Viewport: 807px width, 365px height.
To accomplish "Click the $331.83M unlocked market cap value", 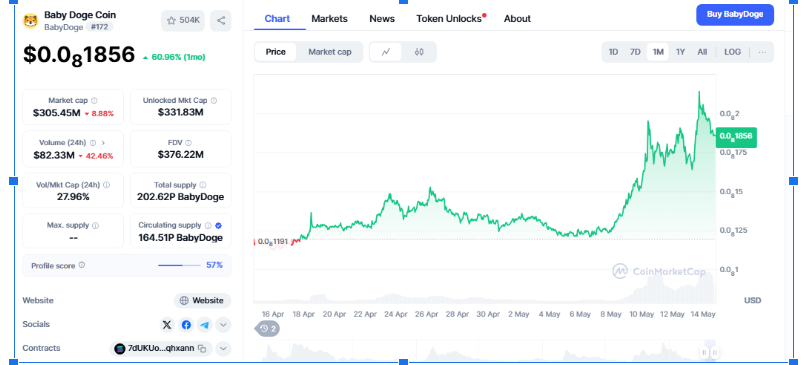I will [x=181, y=112].
